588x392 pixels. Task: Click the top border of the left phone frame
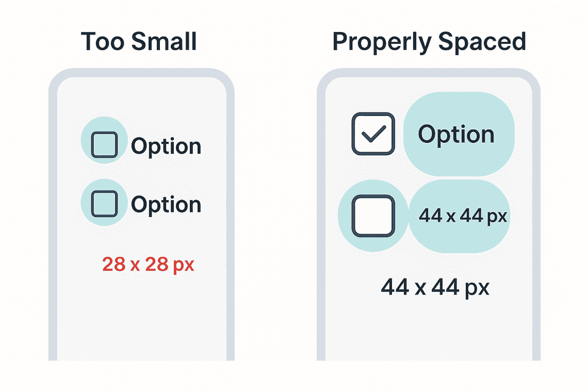coord(141,72)
